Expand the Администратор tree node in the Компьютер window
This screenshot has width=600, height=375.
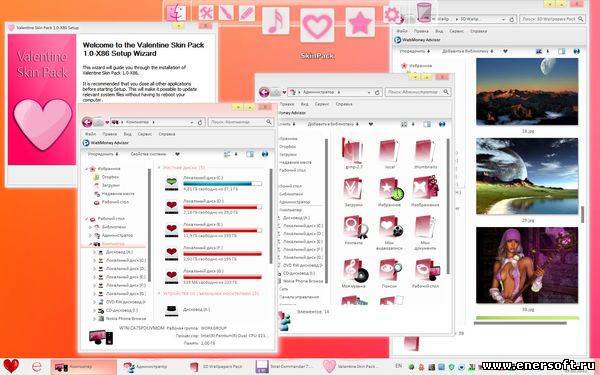(x=91, y=235)
